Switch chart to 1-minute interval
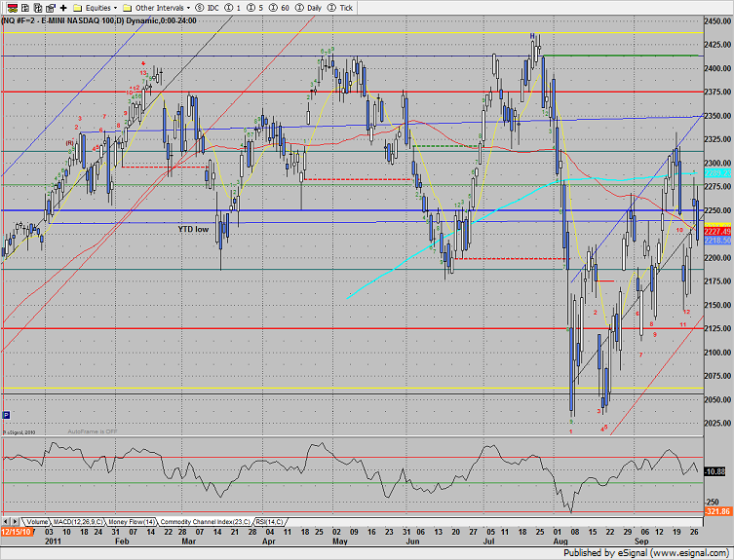Viewport: 734px width, 560px height. pyautogui.click(x=233, y=8)
